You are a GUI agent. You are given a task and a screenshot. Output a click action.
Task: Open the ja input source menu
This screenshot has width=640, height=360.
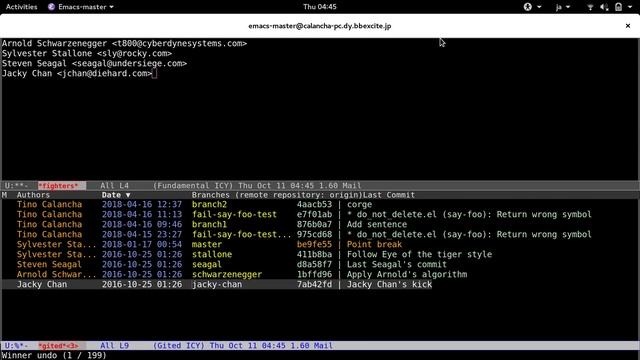[562, 7]
